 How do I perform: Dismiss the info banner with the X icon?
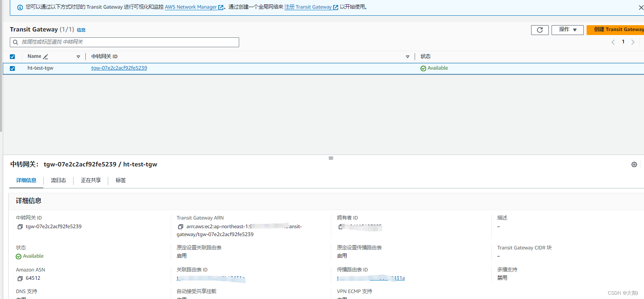click(641, 7)
